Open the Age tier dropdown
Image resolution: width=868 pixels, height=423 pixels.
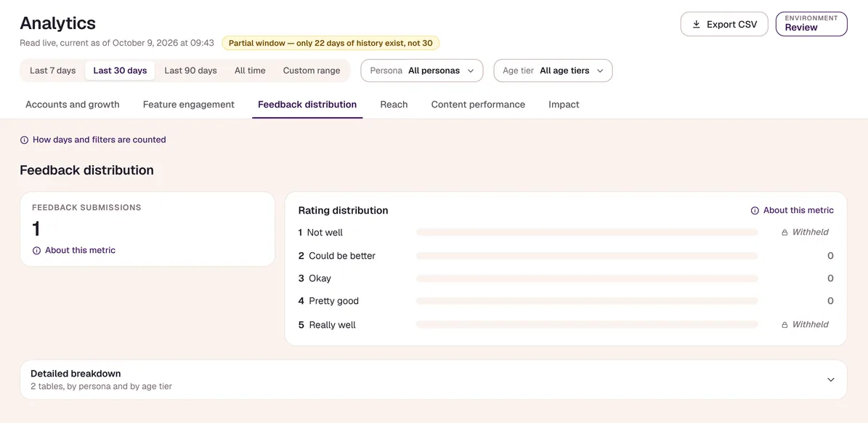point(553,70)
